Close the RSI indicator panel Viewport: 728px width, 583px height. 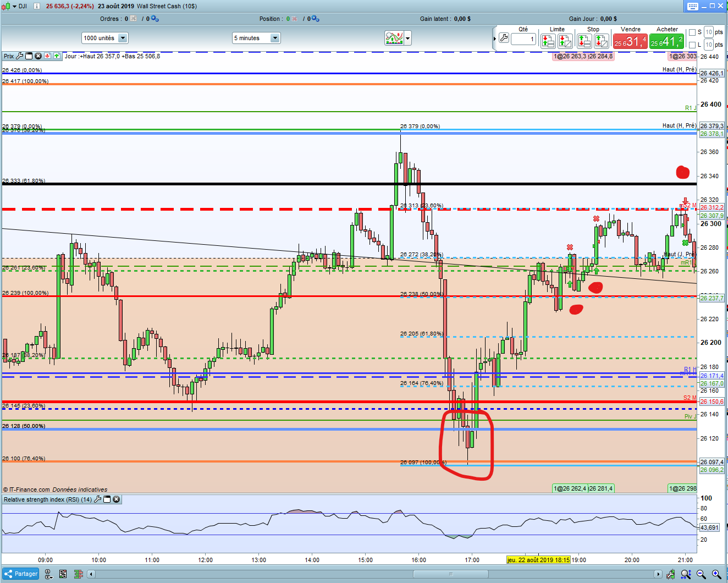[116, 499]
